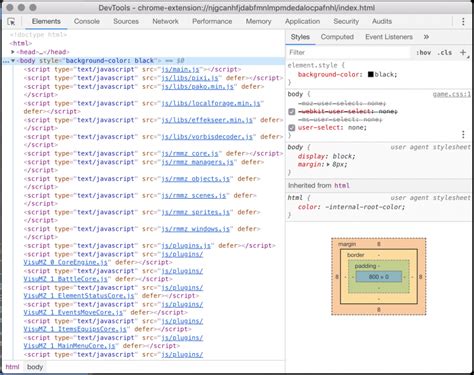The image size is (474, 375).
Task: Open js/libs/localforage.min.js link
Action: pyautogui.click(x=211, y=103)
